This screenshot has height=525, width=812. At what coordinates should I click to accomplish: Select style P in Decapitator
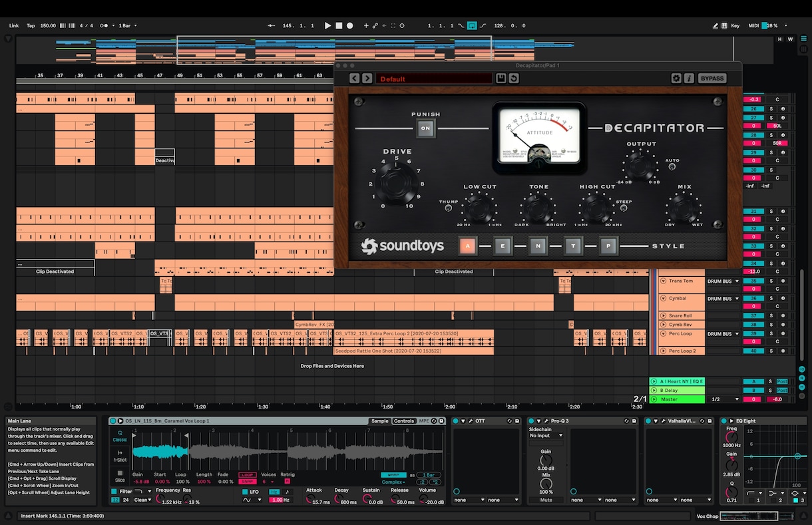click(x=608, y=246)
